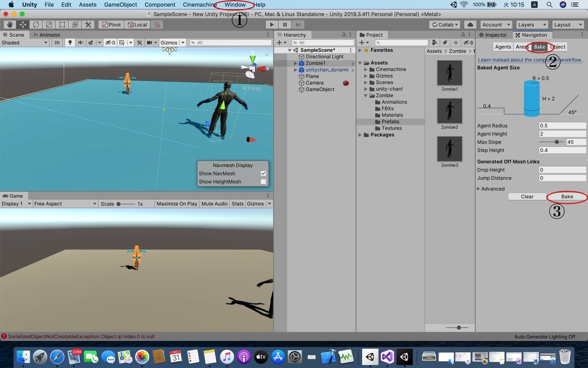Viewport: 588px width, 368px height.
Task: Click the Pause button
Action: point(285,25)
